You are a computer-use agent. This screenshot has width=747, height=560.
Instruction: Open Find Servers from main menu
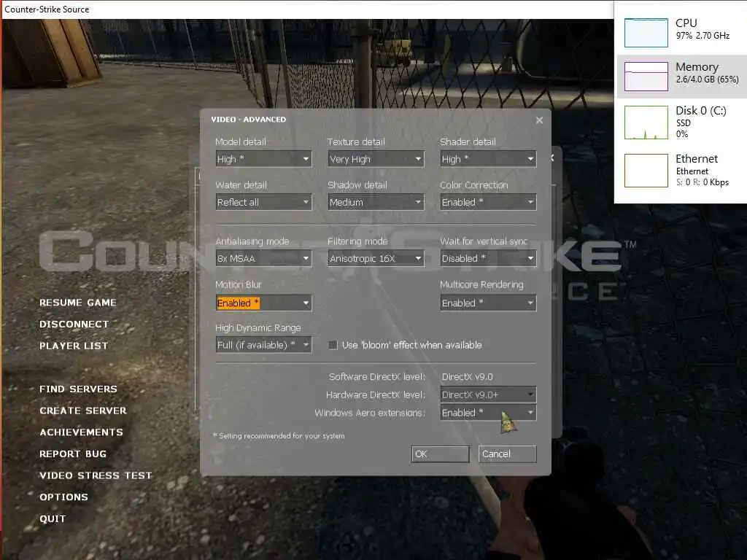[78, 389]
